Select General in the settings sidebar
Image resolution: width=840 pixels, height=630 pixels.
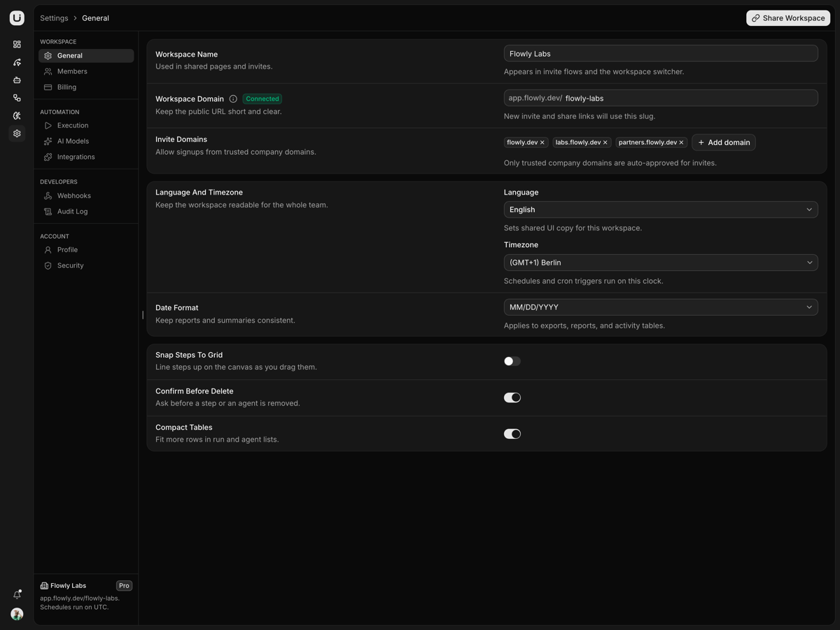[86, 56]
